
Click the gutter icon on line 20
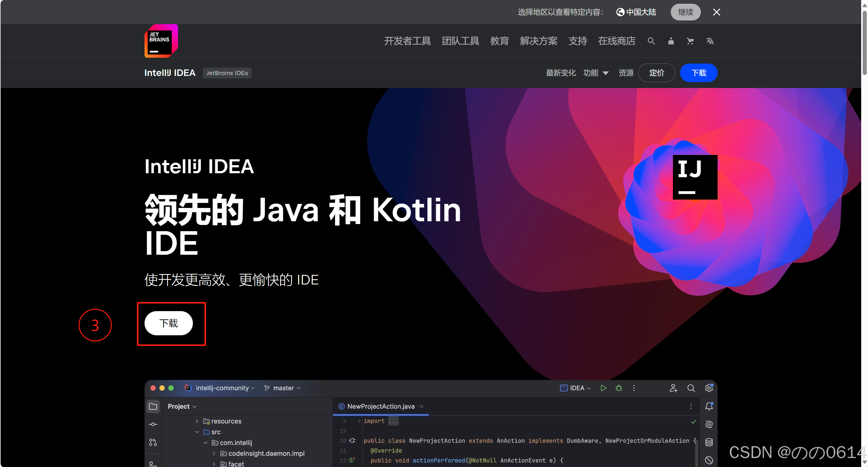point(353,440)
